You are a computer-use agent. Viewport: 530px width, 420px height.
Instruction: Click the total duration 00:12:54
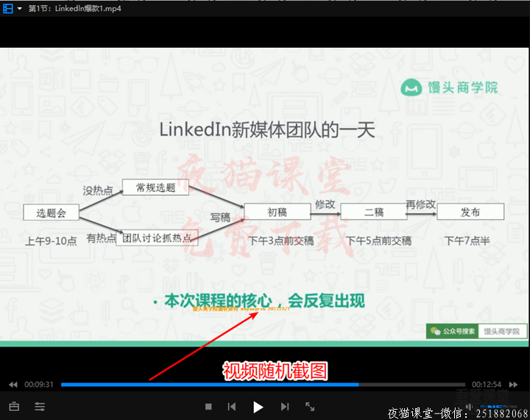coord(487,385)
